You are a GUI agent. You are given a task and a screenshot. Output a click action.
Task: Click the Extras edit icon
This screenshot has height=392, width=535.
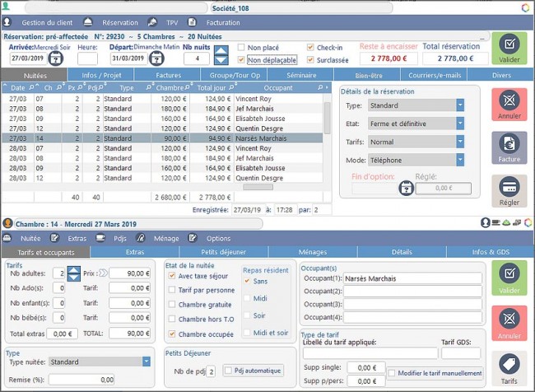tap(54, 238)
